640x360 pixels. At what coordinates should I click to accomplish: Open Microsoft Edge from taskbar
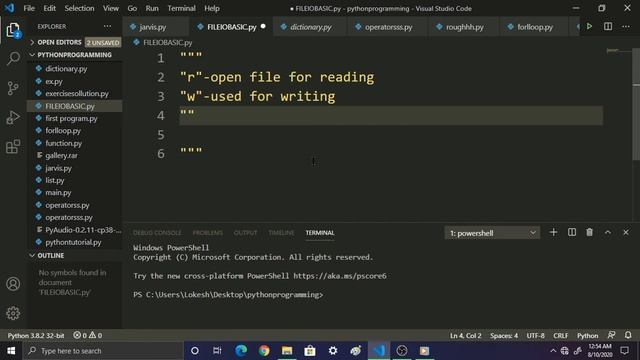tap(241, 351)
